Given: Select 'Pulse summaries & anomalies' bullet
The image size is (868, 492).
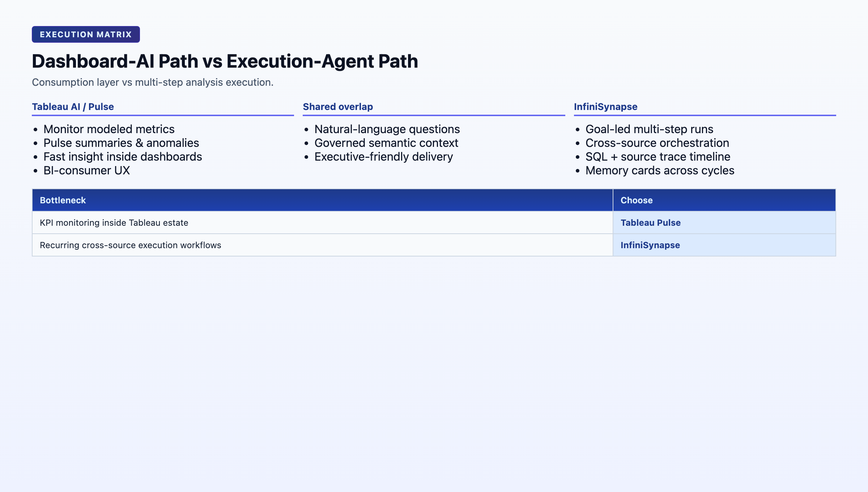Looking at the screenshot, I should coord(121,143).
